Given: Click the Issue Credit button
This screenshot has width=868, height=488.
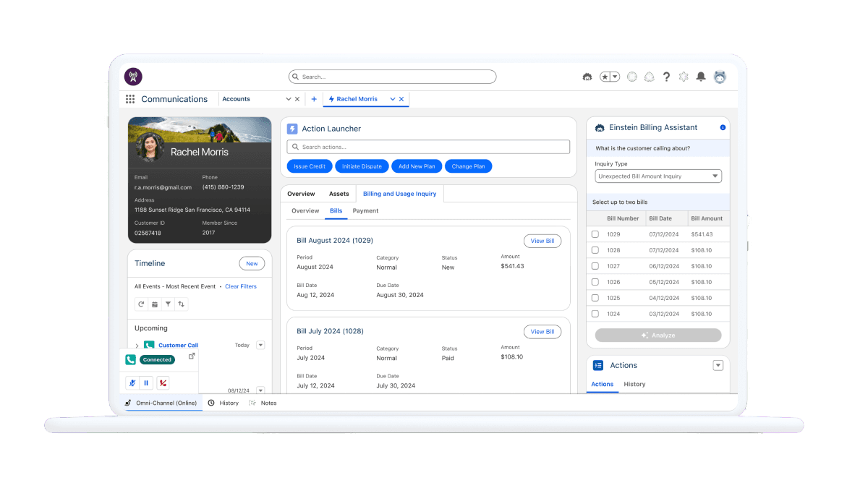Looking at the screenshot, I should coord(310,166).
